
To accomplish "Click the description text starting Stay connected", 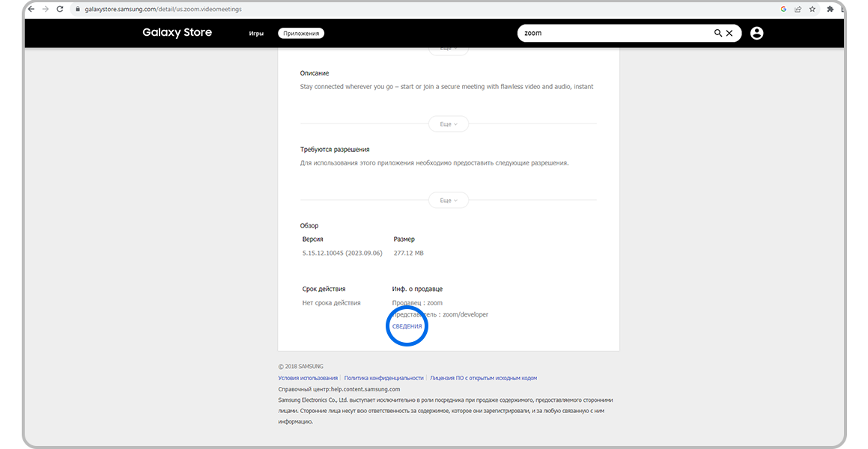I will [x=447, y=87].
